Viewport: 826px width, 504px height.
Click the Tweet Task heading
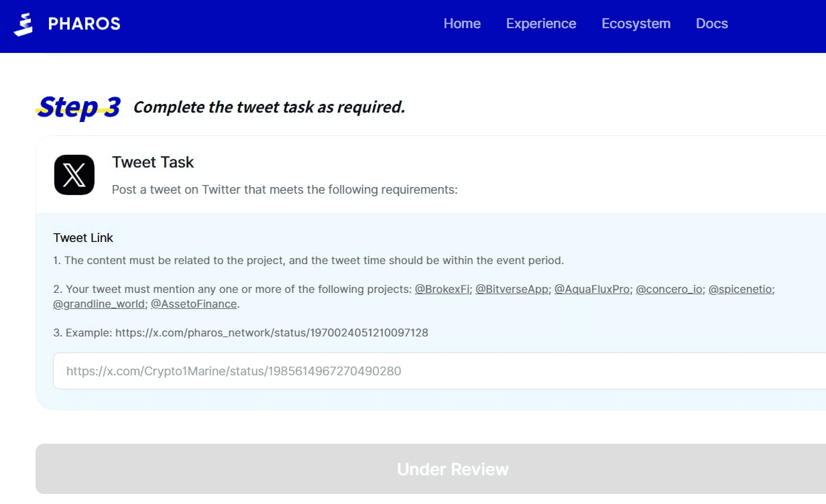[153, 162]
